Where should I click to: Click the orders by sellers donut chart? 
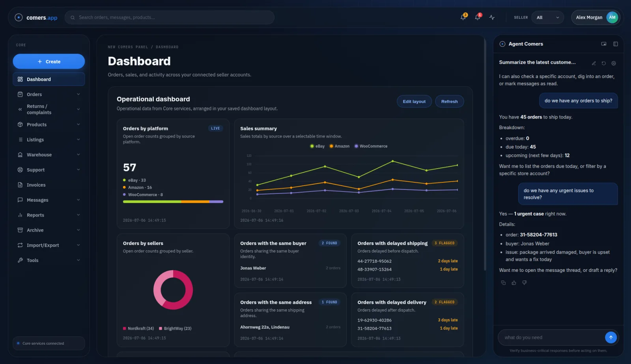tap(173, 290)
